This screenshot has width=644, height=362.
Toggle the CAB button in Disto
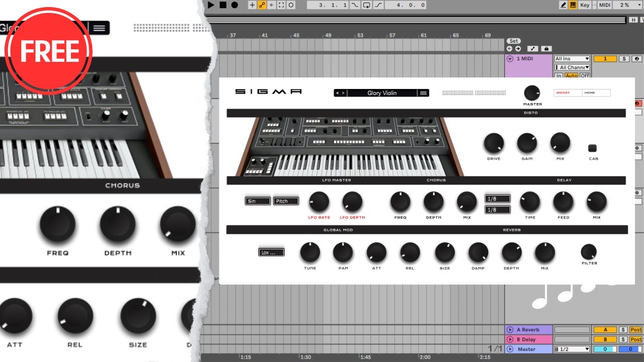click(592, 148)
